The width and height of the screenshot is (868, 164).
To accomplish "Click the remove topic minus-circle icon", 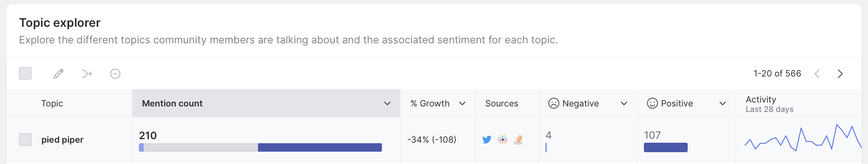I will [x=115, y=74].
